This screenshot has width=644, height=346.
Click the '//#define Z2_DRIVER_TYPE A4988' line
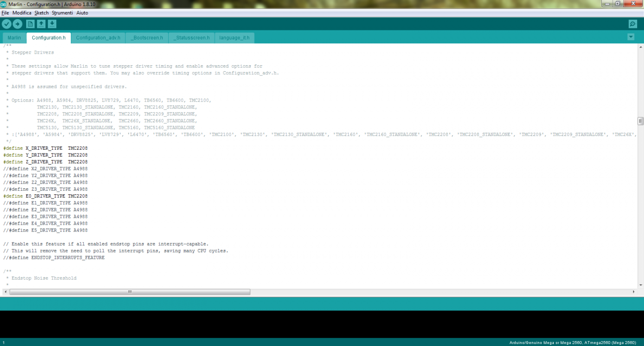[46, 182]
